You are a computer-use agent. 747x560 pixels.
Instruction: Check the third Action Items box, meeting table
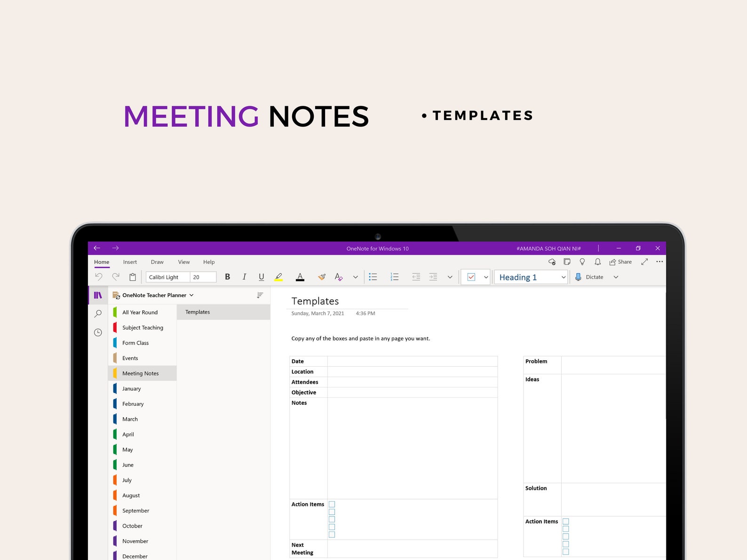(x=332, y=520)
